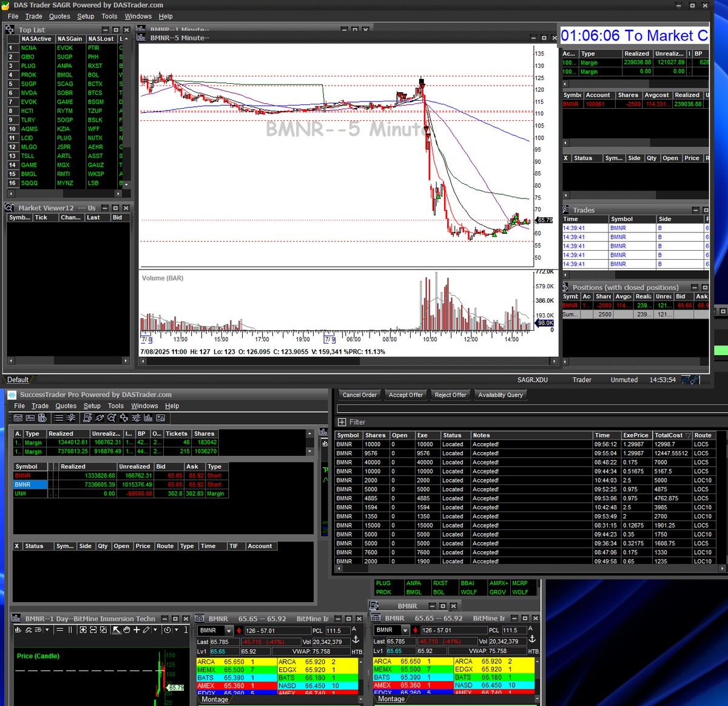Click the Reject Offer button
This screenshot has width=728, height=706.
[450, 395]
